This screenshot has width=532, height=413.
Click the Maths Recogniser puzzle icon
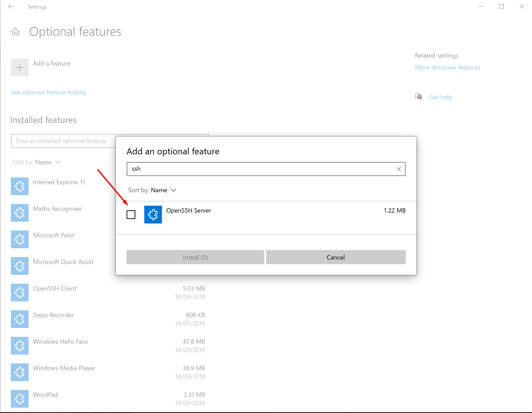pyautogui.click(x=19, y=213)
